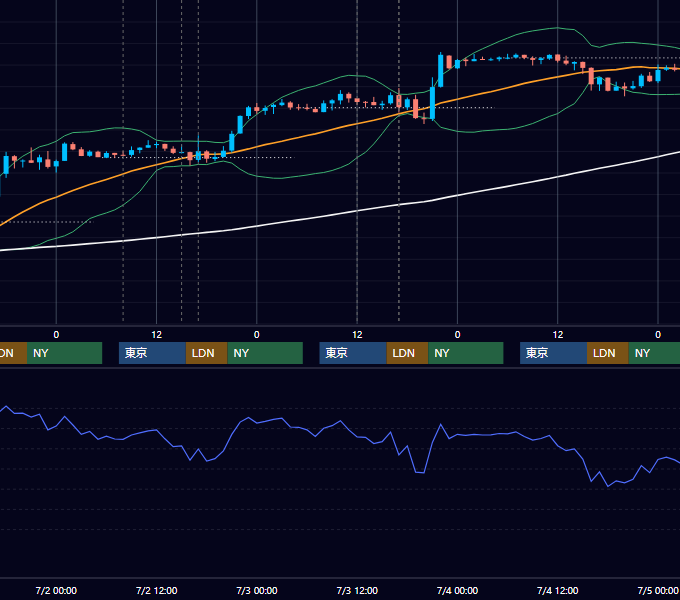This screenshot has height=600, width=680.
Task: Select the NY session bar covering 7/4 00:00
Action: coord(466,353)
